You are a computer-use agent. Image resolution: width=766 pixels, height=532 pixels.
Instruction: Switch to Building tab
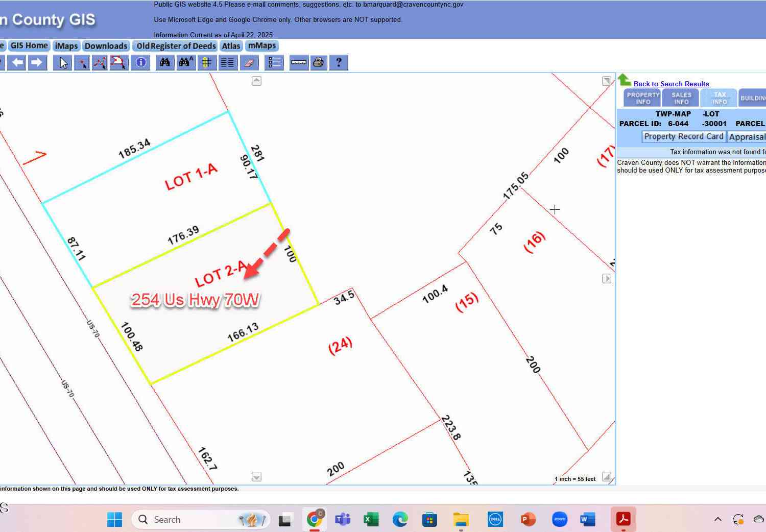(753, 98)
